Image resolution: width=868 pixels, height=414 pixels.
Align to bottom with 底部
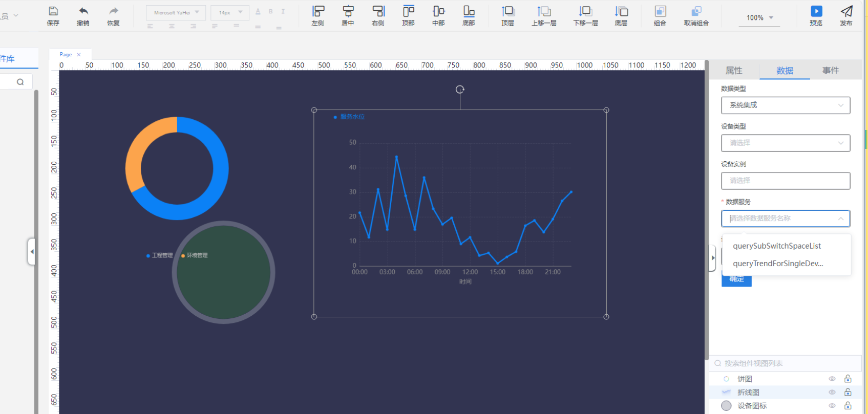(x=469, y=16)
